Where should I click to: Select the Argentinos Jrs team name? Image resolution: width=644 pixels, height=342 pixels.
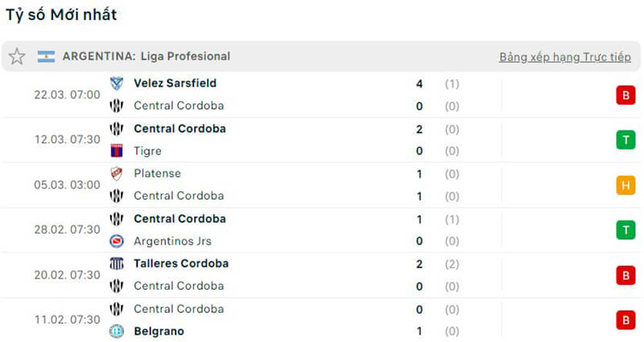[x=172, y=241]
